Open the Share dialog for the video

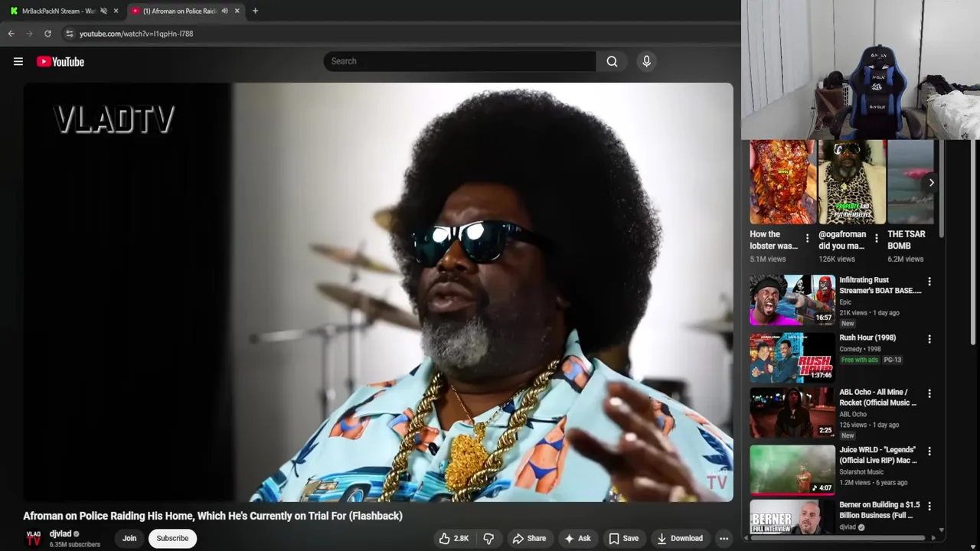point(529,539)
